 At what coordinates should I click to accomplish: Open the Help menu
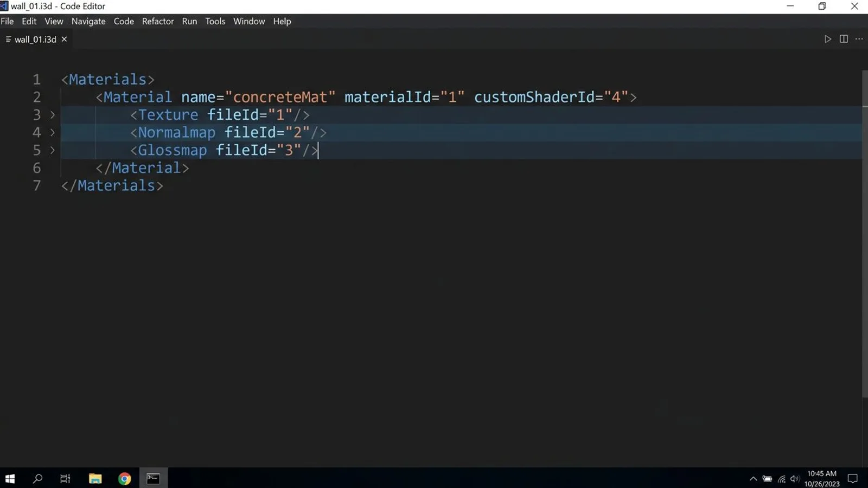click(282, 21)
